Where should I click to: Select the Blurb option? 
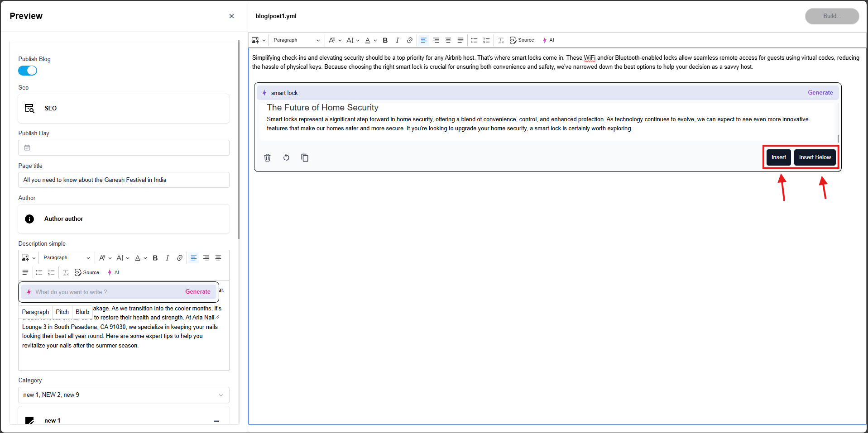pos(82,312)
